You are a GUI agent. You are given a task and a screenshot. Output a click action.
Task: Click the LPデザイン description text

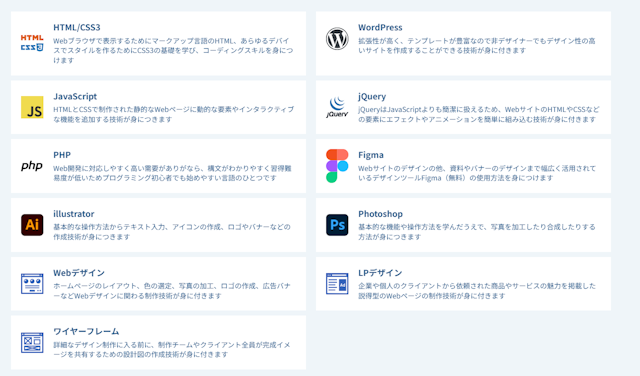[x=477, y=291]
